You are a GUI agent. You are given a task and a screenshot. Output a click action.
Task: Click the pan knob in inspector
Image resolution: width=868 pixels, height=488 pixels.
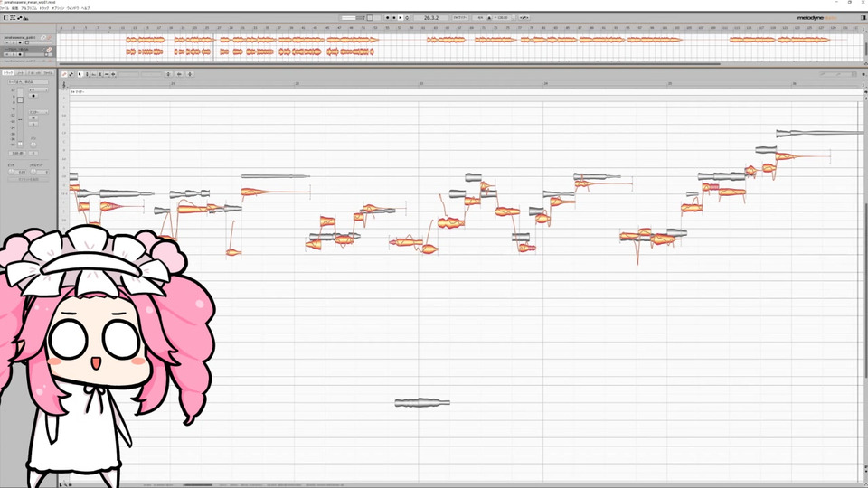(x=33, y=145)
